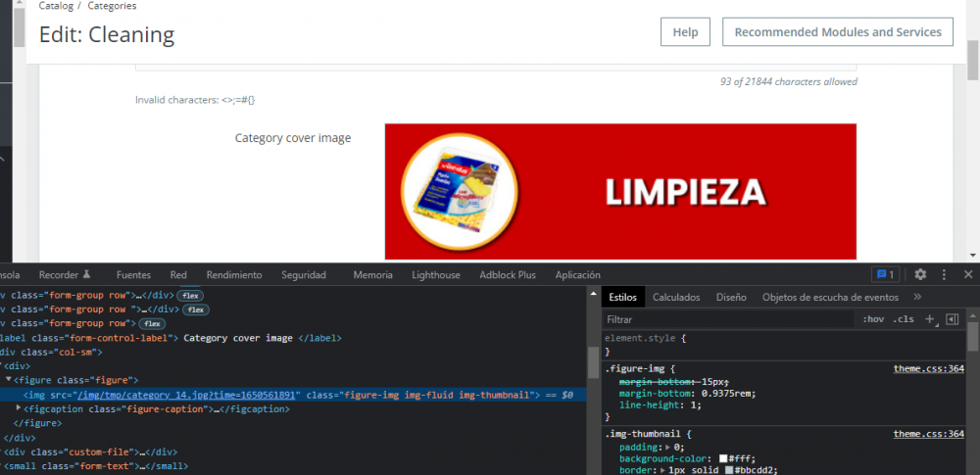Open the Memoria tab
The image size is (980, 475).
(372, 275)
